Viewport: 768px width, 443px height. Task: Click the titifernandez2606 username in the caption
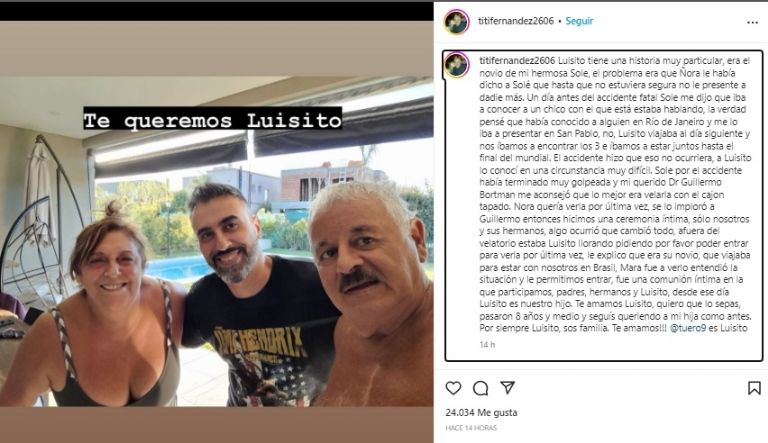pos(517,61)
